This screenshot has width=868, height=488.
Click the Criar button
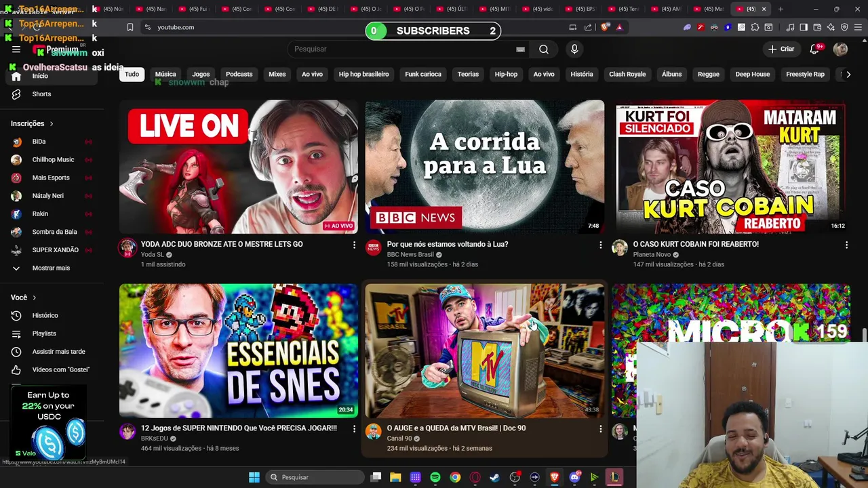pos(781,49)
